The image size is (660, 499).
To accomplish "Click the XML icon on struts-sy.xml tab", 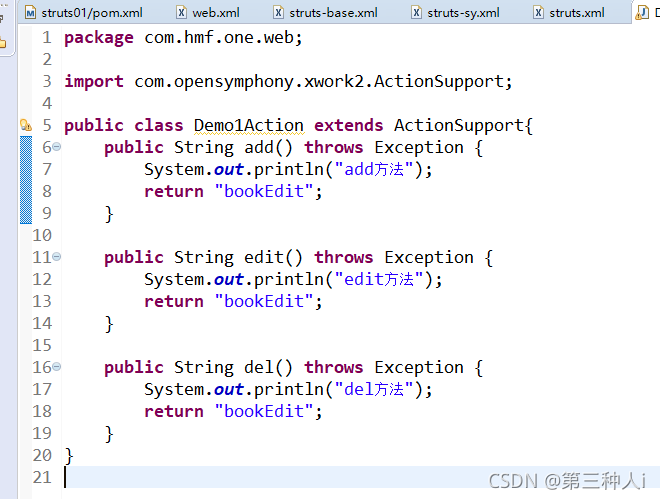I will point(416,13).
